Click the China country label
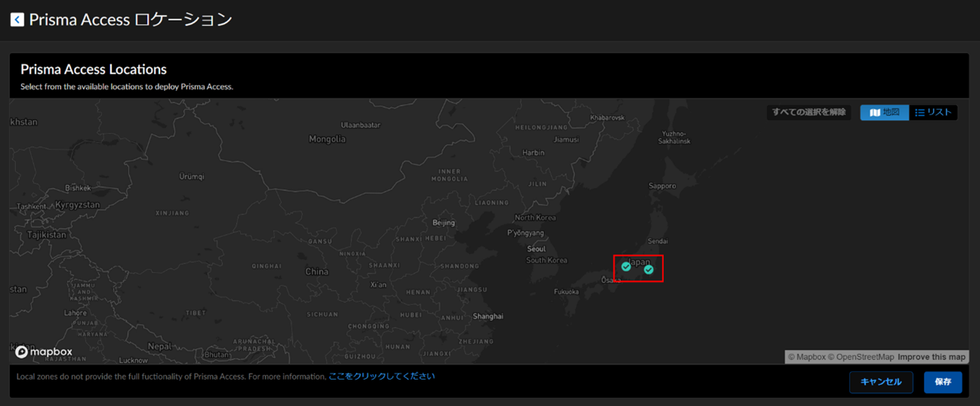 [x=317, y=272]
